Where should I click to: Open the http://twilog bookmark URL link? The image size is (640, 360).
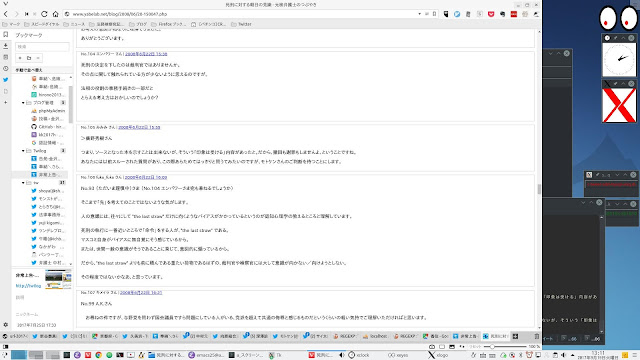[28, 286]
